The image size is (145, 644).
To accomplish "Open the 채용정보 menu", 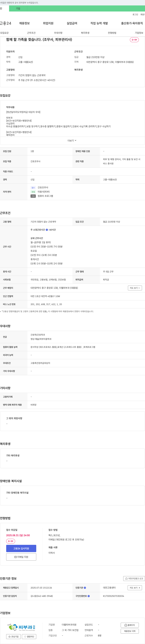I will [x=24, y=23].
